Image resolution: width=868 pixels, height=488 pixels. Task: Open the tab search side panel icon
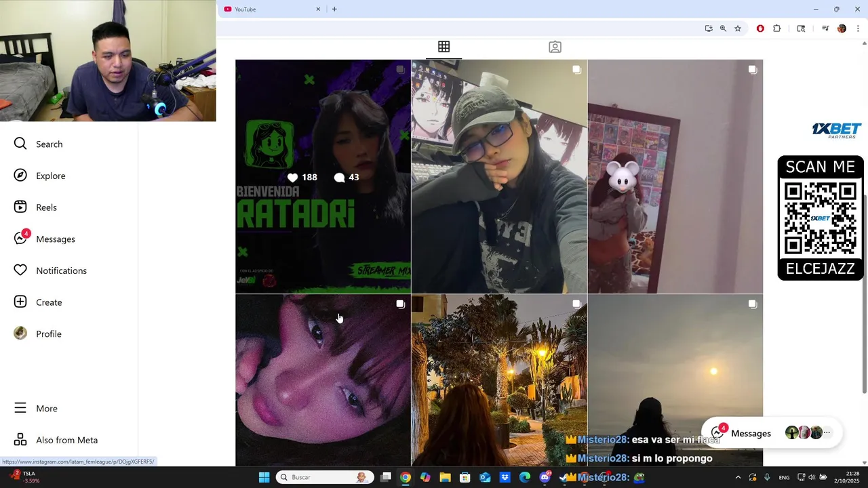pos(801,28)
